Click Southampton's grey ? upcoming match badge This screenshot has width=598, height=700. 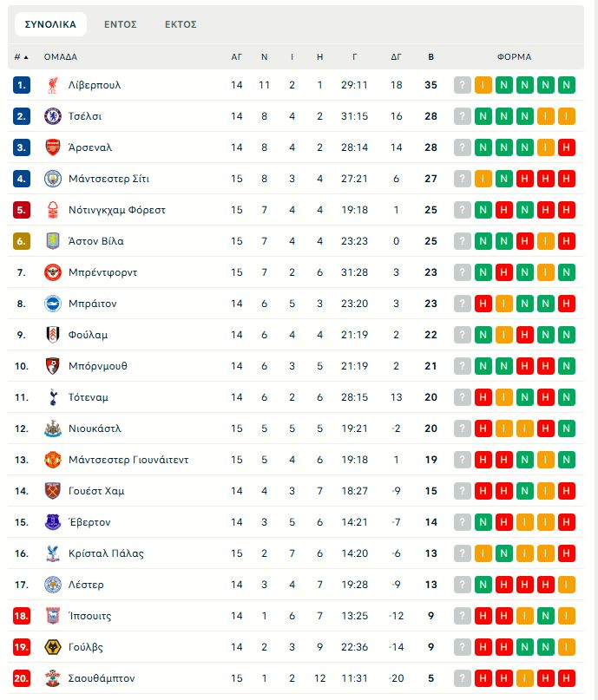pos(463,678)
